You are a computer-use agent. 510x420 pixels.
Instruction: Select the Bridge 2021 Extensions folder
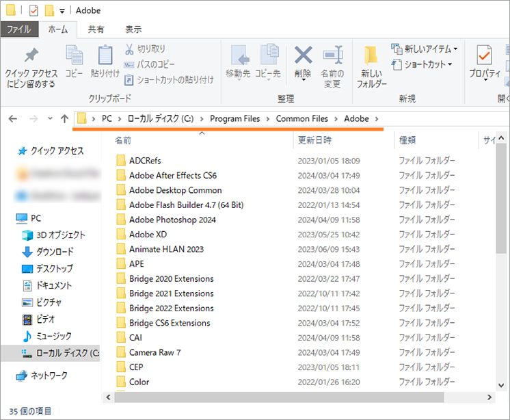[172, 293]
